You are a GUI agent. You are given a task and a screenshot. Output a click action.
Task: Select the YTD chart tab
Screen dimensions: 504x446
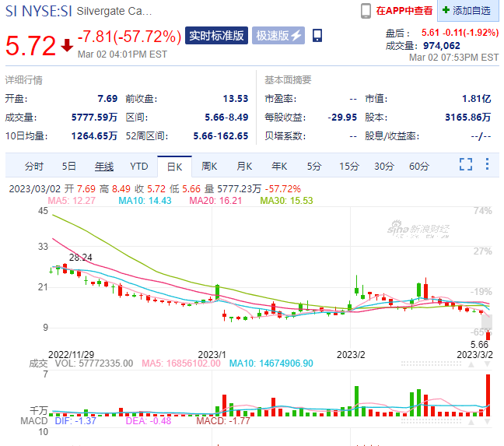point(139,167)
